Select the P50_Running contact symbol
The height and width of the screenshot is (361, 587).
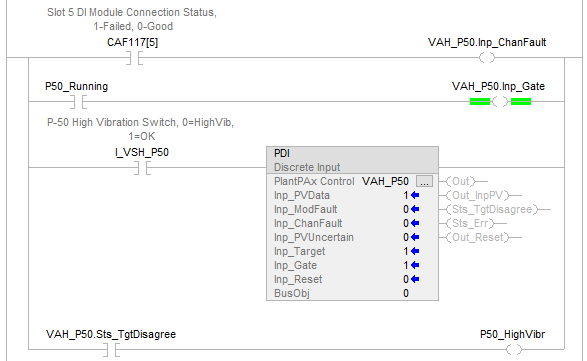[x=79, y=102]
